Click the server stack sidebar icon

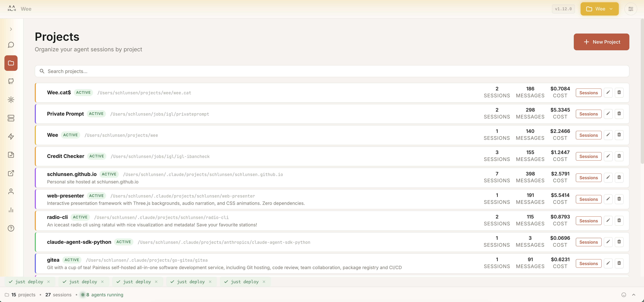11,118
